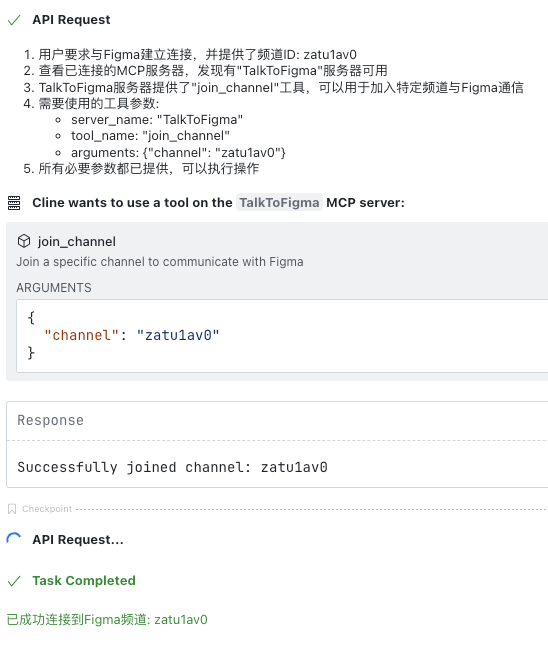Screen dimensions: 548x645
Task: Click the Successfully joined channel response text
Action: pyautogui.click(x=172, y=467)
